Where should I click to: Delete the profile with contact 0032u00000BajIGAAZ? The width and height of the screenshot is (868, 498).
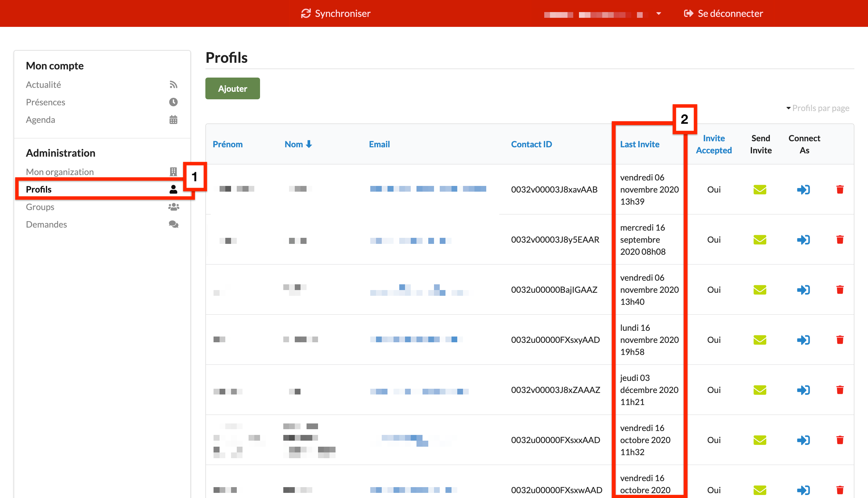pyautogui.click(x=840, y=290)
